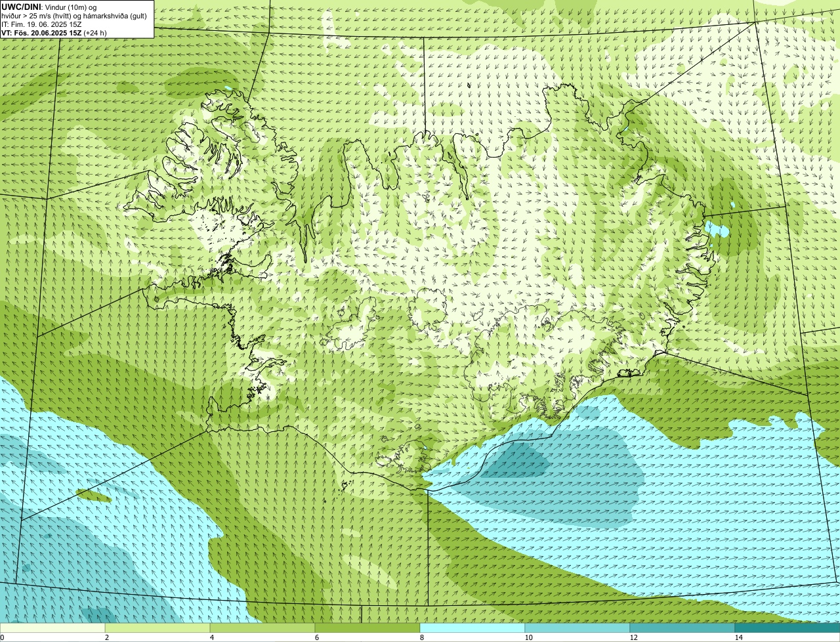Viewport: 840px width, 642px height.
Task: Select the line "hviður > 25 m/s (hvítt) og hámarkshviða (gult)"
Action: (74, 15)
